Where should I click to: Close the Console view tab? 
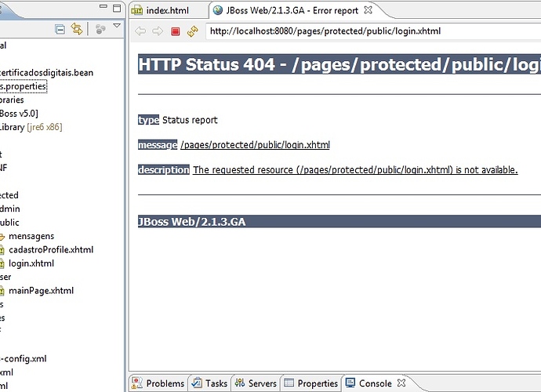click(401, 383)
